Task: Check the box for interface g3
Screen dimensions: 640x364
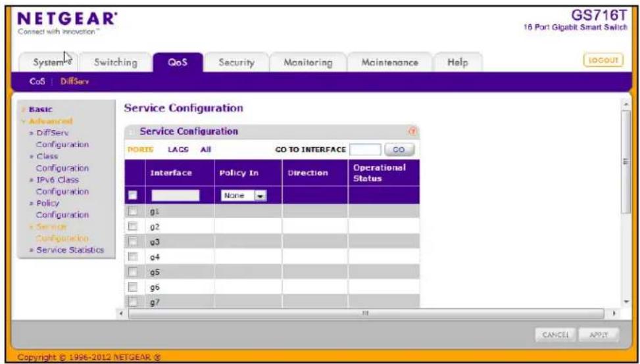Action: click(133, 241)
